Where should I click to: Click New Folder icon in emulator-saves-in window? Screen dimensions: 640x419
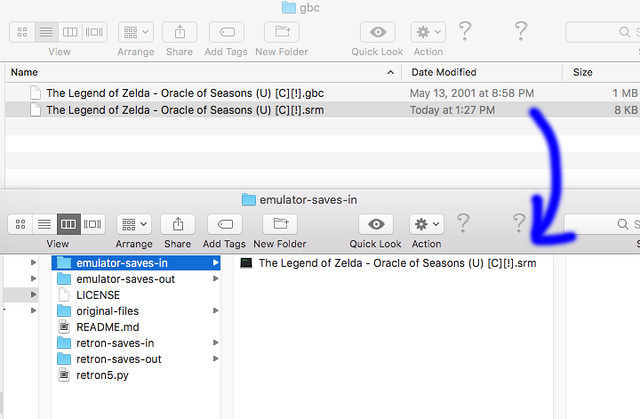point(280,224)
